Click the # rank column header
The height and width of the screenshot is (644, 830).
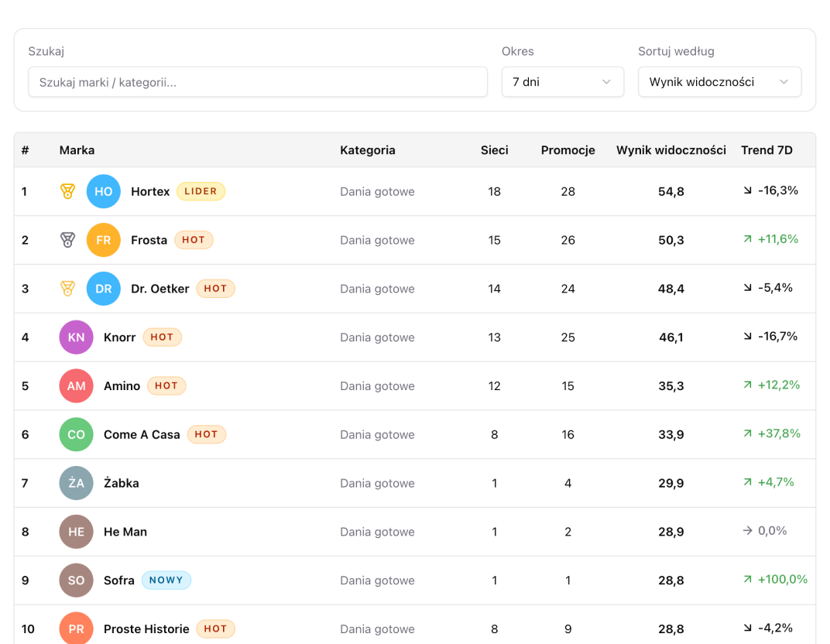(x=25, y=150)
